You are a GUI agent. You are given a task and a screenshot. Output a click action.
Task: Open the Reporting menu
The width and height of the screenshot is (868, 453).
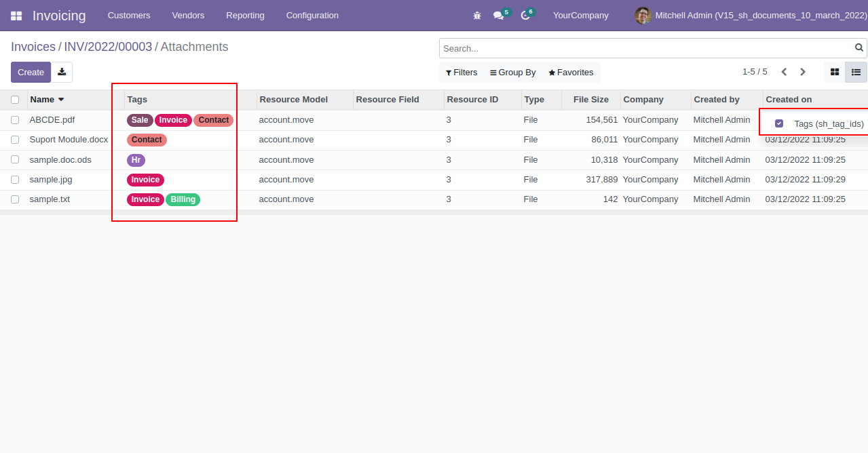click(245, 16)
